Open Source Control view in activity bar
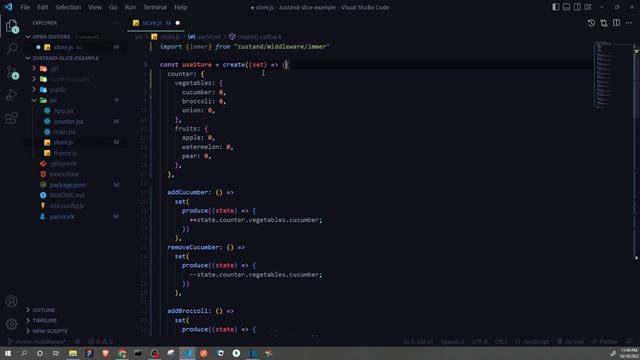The height and width of the screenshot is (360, 640). (x=12, y=72)
